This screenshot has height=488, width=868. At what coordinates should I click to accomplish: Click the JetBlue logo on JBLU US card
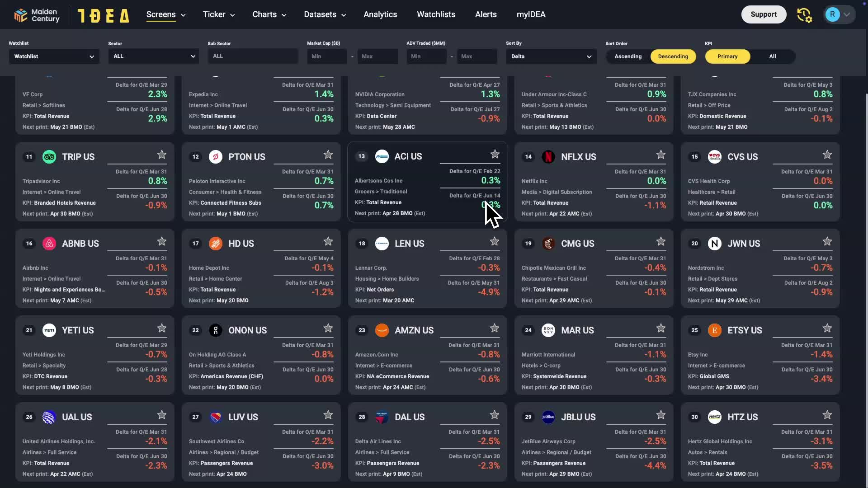tap(548, 417)
